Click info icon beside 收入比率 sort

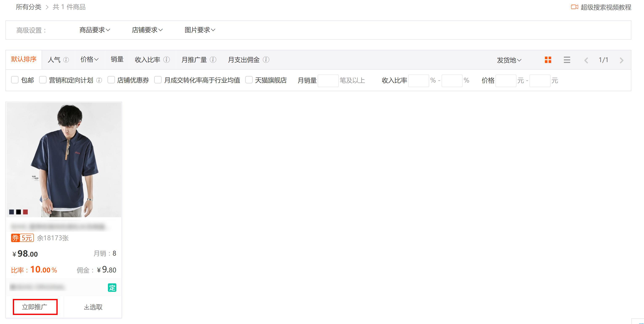point(166,60)
